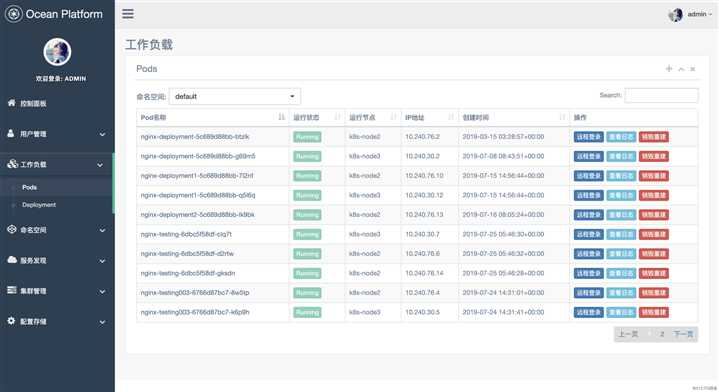Open pod name link in 10.240.76.2 row
The height and width of the screenshot is (392, 719).
[x=195, y=137]
